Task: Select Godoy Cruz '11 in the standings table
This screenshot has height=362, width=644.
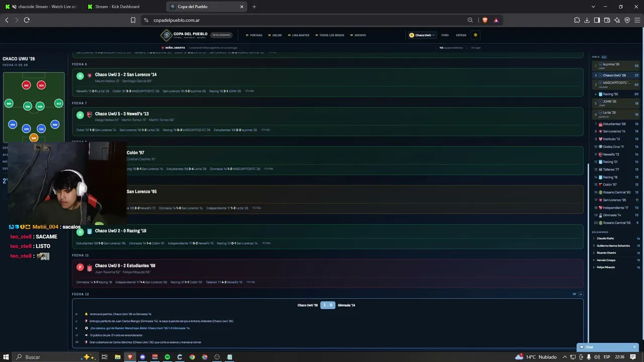Action: pos(616,147)
